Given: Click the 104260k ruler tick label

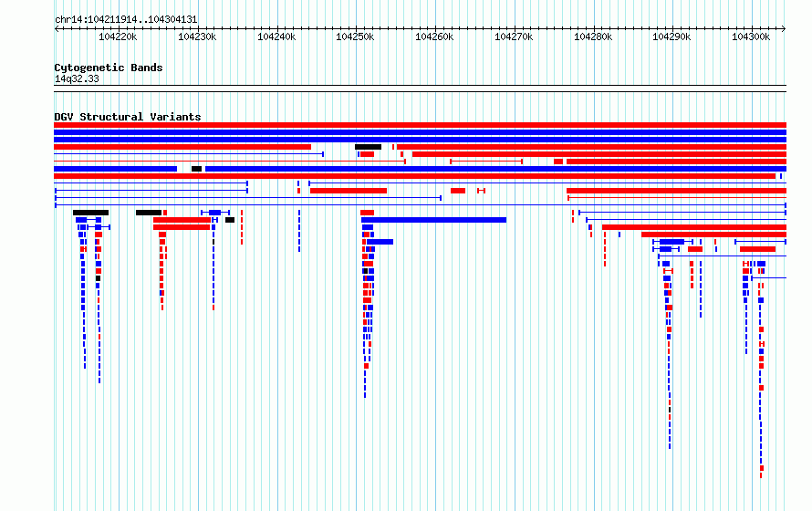Looking at the screenshot, I should click(x=434, y=36).
